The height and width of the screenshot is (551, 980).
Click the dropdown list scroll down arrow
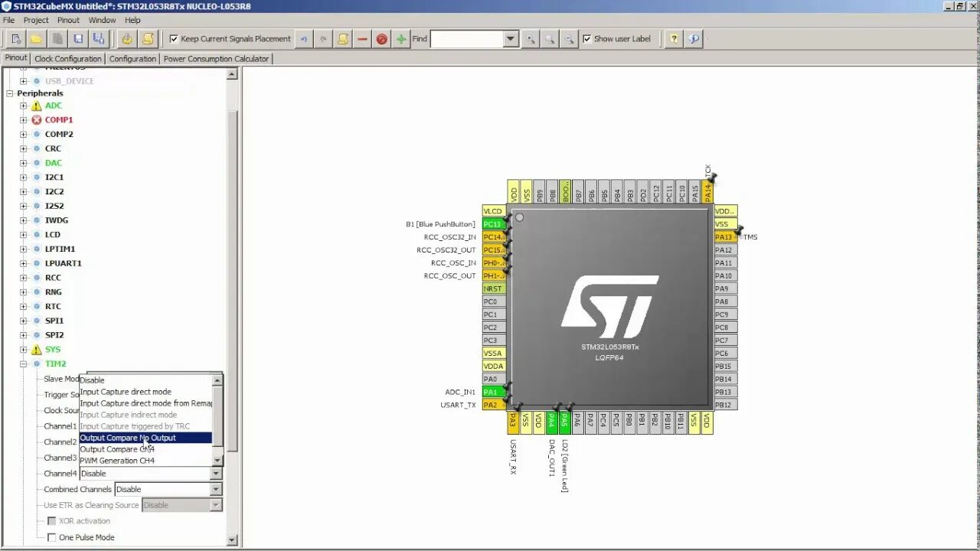point(217,461)
